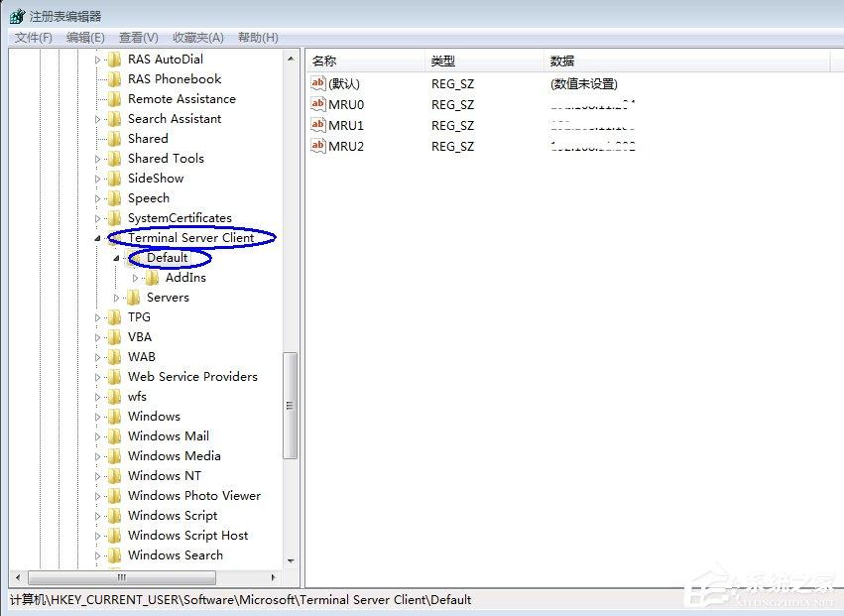This screenshot has height=616, width=844.
Task: Select the MRU1 value name
Action: tap(346, 125)
